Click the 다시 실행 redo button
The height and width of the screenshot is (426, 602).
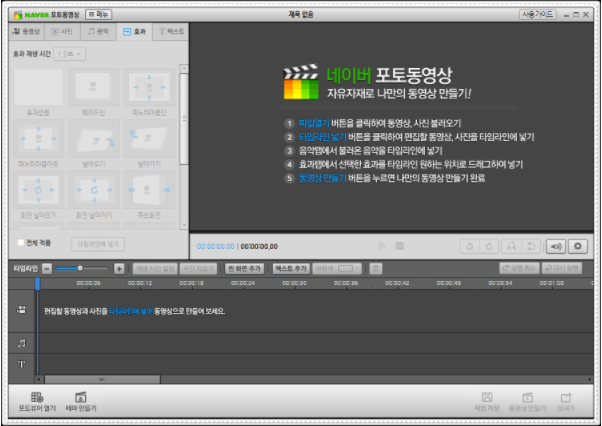pyautogui.click(x=562, y=268)
